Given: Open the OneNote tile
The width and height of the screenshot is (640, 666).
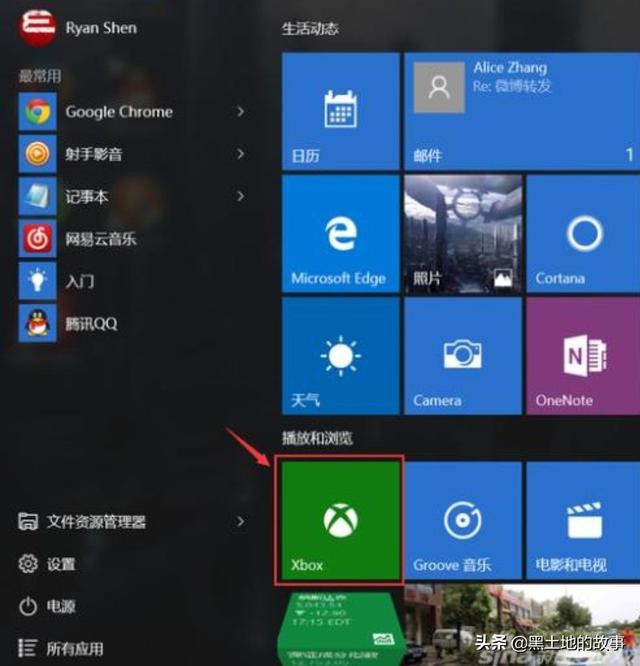Looking at the screenshot, I should click(x=583, y=356).
